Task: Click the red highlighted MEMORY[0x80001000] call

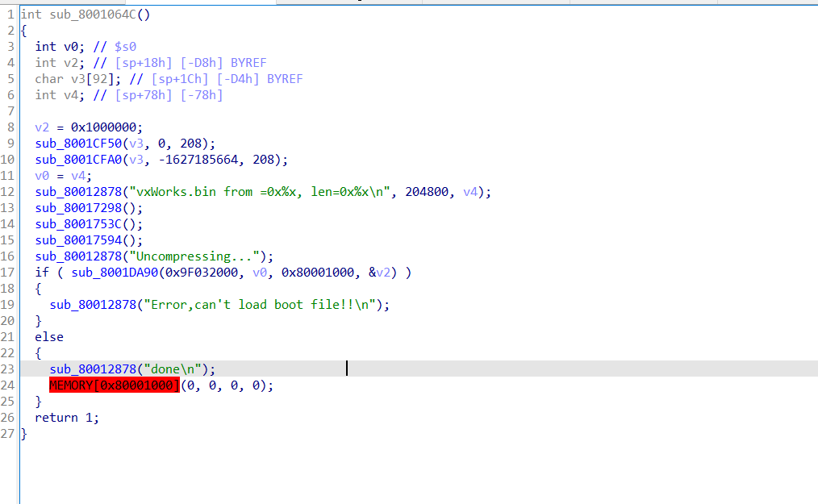Action: (114, 385)
